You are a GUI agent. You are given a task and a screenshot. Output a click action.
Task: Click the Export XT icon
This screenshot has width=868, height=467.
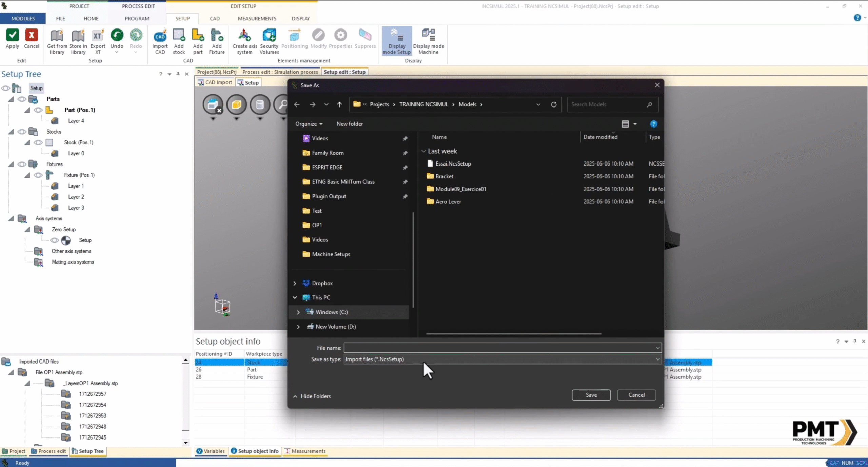pyautogui.click(x=98, y=35)
